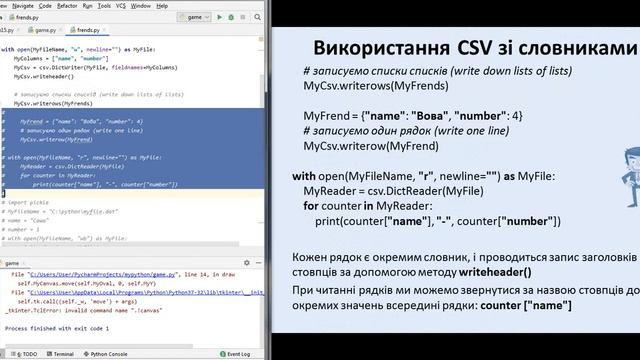Click frends.py in the navigation breadcrumb

[24, 17]
